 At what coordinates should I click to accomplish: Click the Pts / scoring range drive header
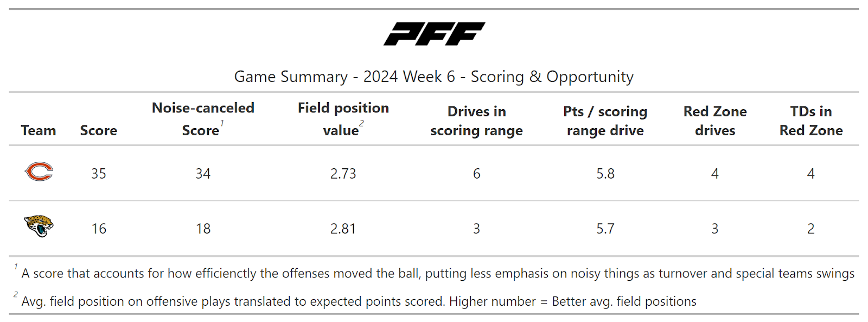(x=605, y=121)
